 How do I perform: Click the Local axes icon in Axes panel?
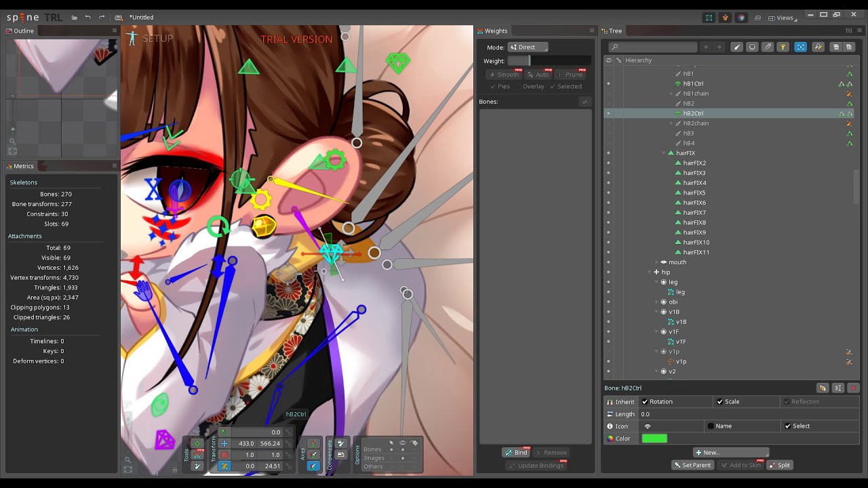click(x=313, y=444)
